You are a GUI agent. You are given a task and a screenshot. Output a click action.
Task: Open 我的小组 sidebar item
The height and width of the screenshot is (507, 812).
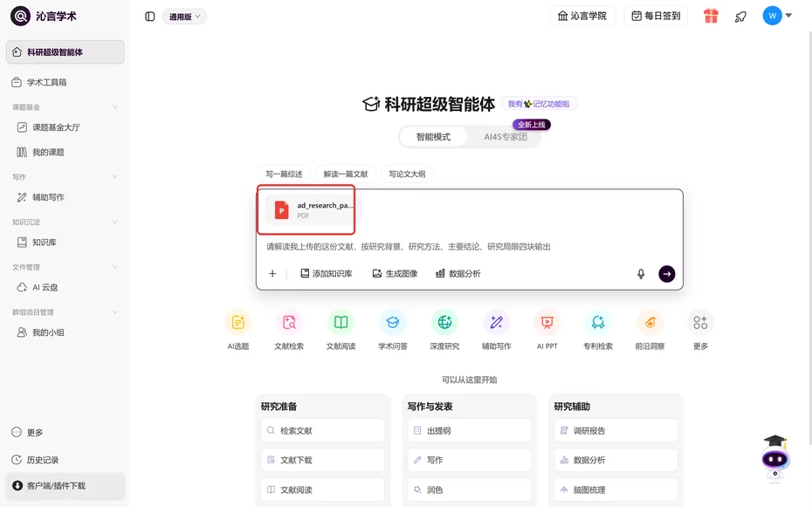(x=65, y=332)
